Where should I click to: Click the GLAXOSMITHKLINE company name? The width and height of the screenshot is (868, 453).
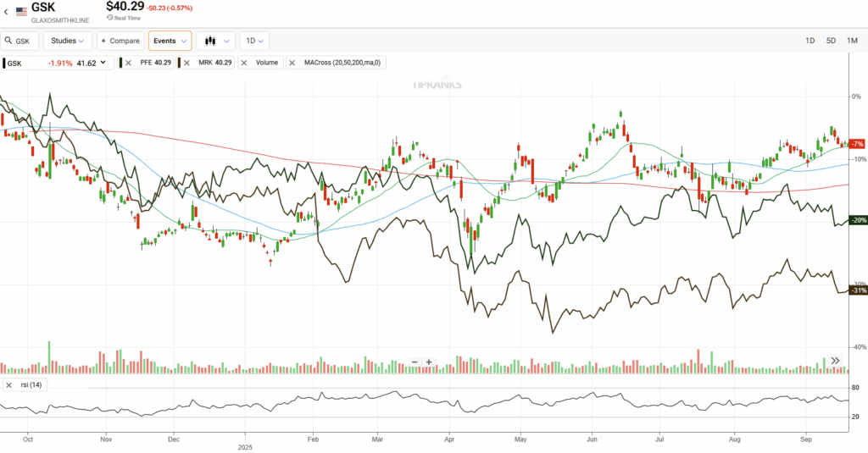tap(60, 20)
